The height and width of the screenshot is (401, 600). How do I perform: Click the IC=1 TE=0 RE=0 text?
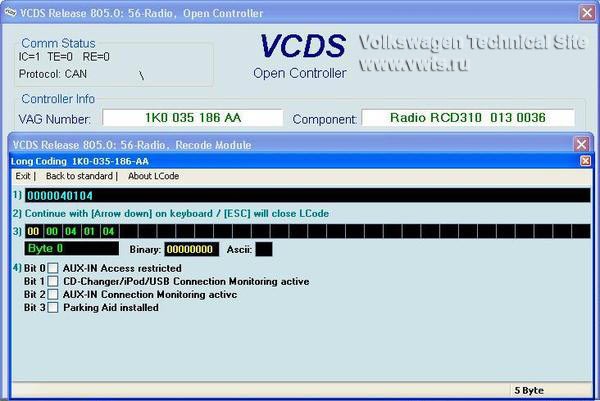point(64,57)
